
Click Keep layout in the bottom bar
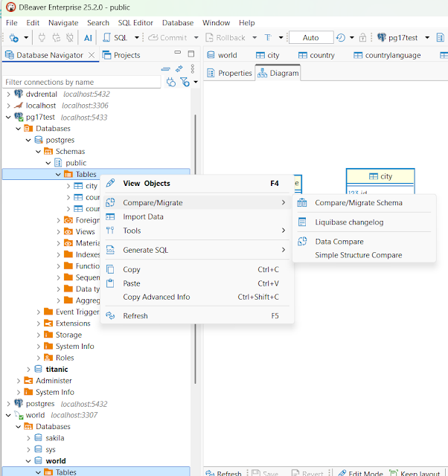pyautogui.click(x=415, y=473)
